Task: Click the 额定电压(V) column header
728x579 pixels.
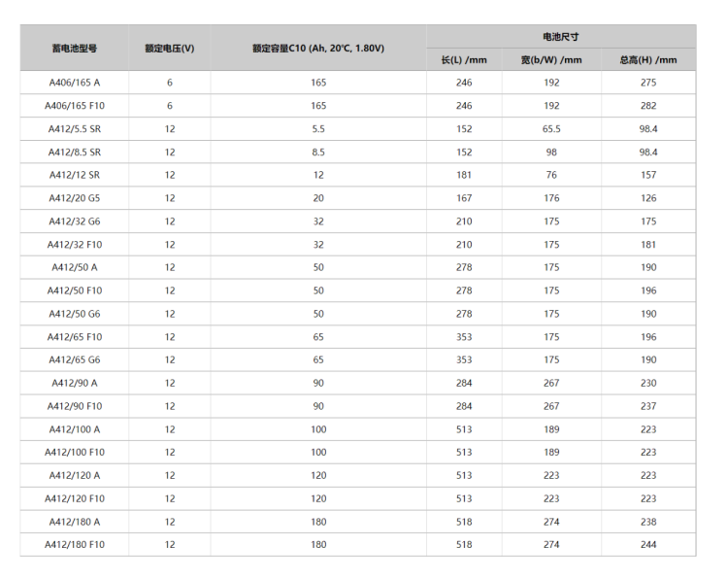Action: [170, 49]
